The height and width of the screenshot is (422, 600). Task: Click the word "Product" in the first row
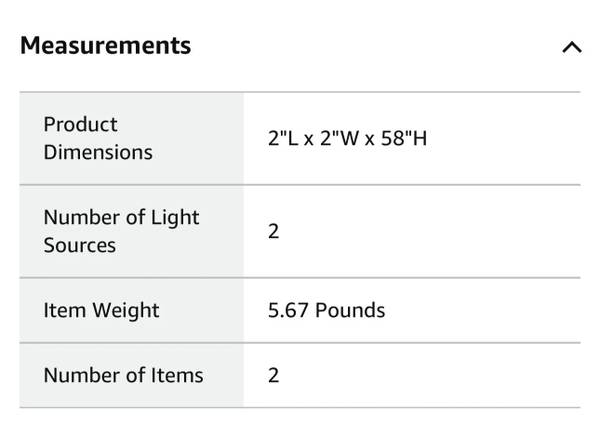tap(80, 124)
